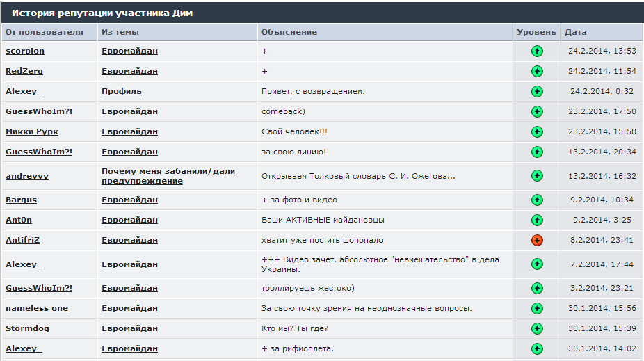
Task: Click green up-arrow icon in scorpion's row
Action: pyautogui.click(x=537, y=51)
